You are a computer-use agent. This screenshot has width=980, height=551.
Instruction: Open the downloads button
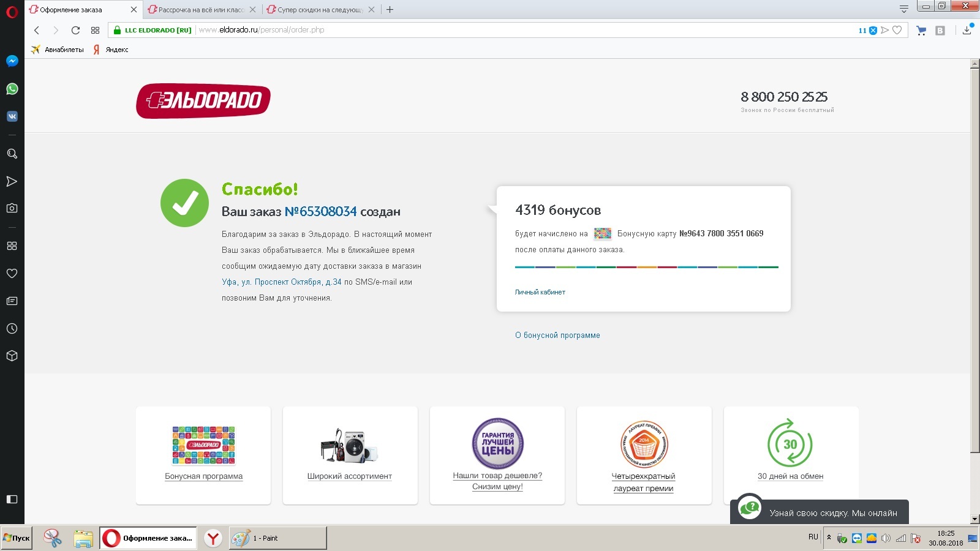pyautogui.click(x=967, y=30)
